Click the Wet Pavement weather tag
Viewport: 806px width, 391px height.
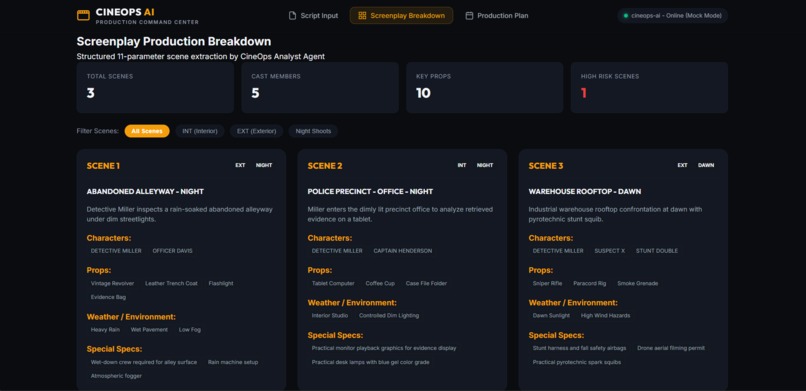[x=149, y=329]
